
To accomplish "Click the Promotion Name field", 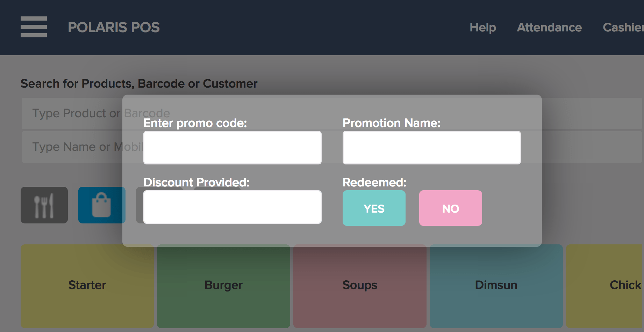I will (x=431, y=147).
